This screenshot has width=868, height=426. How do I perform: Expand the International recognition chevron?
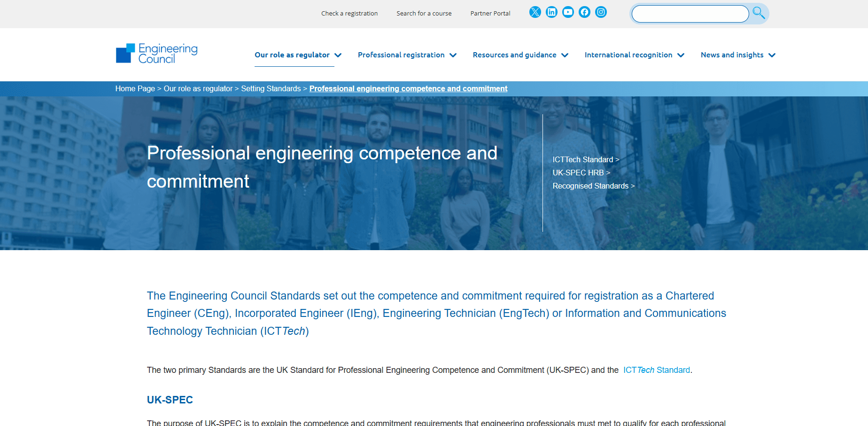(681, 55)
